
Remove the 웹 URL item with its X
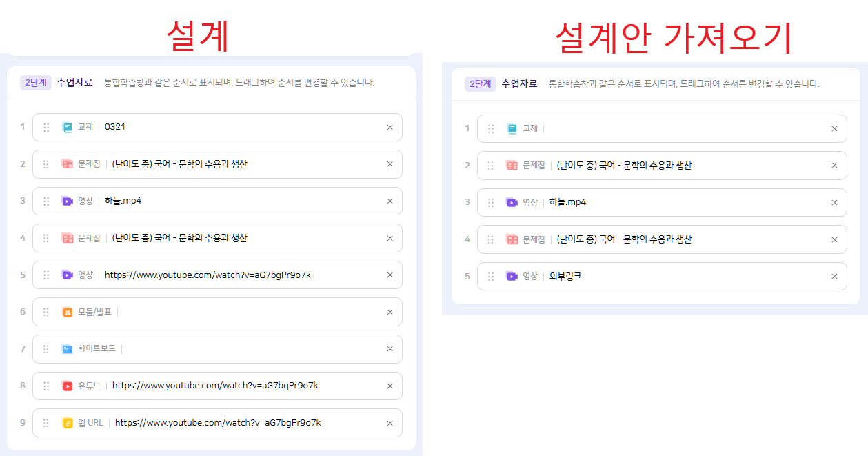(x=390, y=423)
